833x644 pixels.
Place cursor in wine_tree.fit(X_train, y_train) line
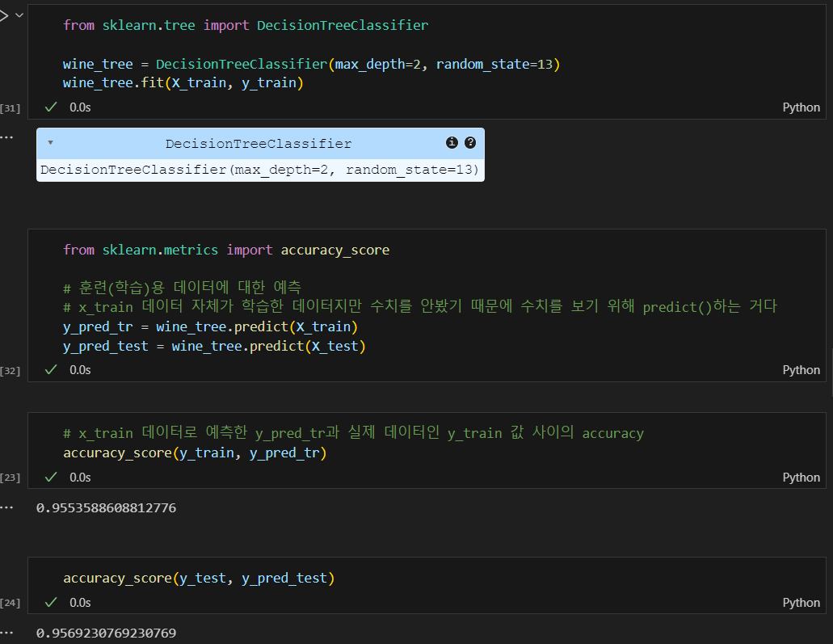(x=183, y=83)
